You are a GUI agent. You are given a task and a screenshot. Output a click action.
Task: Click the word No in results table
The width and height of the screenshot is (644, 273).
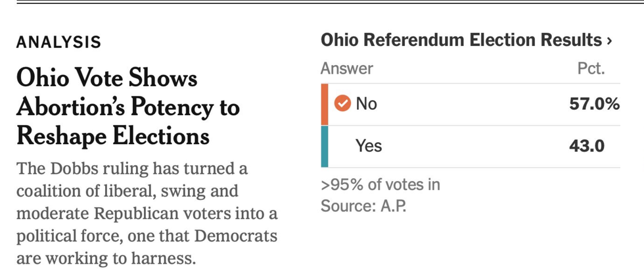[x=366, y=104]
